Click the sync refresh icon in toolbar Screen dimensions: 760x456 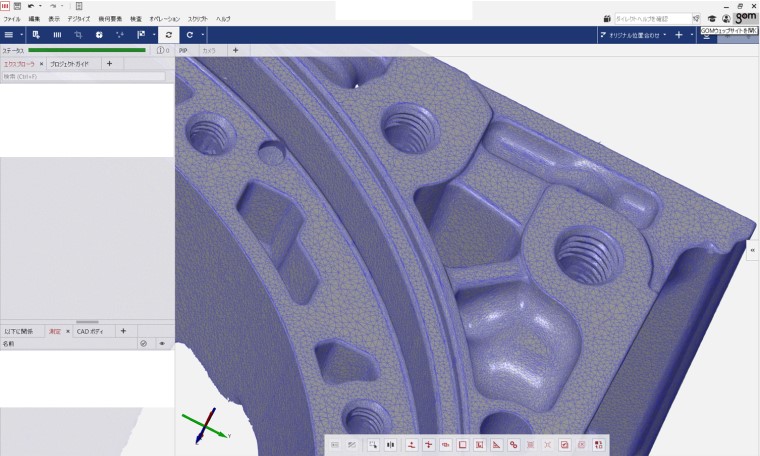168,35
